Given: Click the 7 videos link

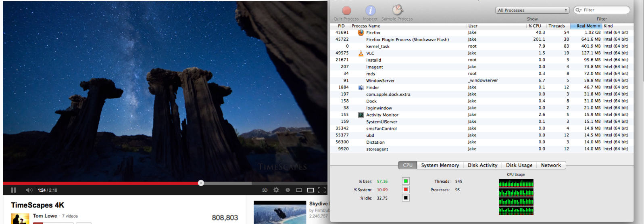Looking at the screenshot, I should 70,216.
